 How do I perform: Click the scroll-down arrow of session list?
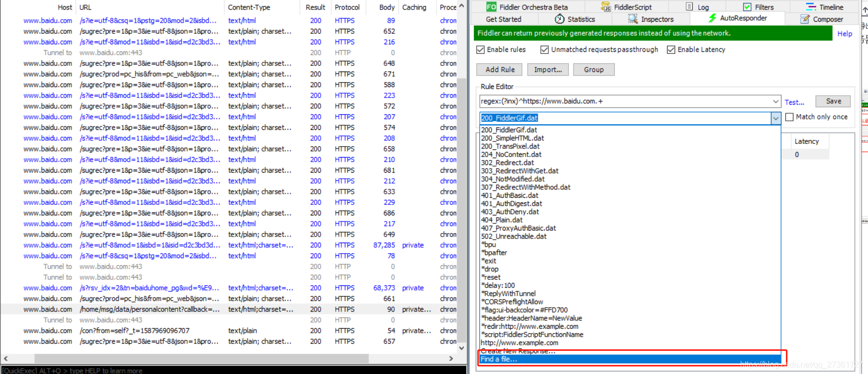[x=461, y=348]
